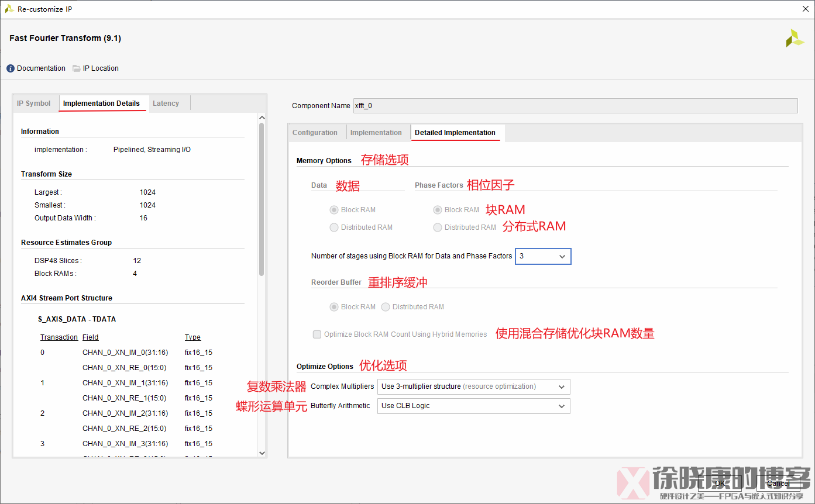Click the Re-customize IP title bar icon
Screen dimensions: 815x504
8,9
